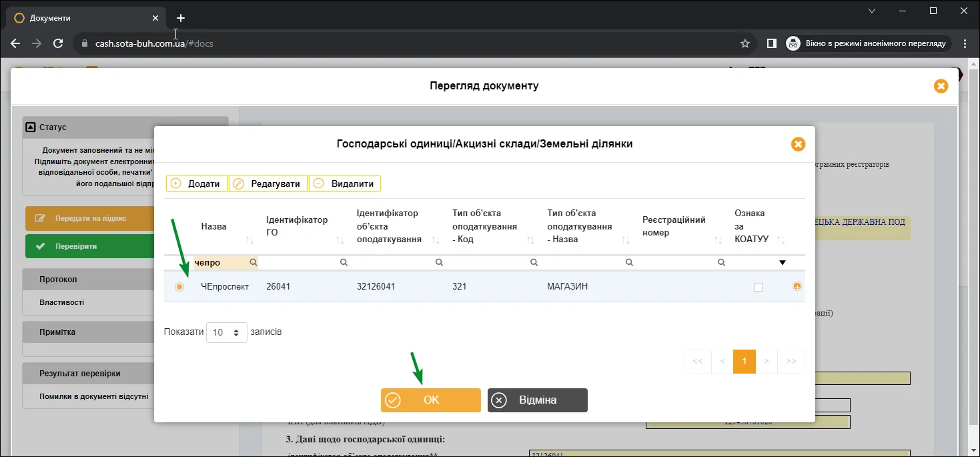The width and height of the screenshot is (980, 457).
Task: Click the green Перевірити button
Action: pos(90,246)
